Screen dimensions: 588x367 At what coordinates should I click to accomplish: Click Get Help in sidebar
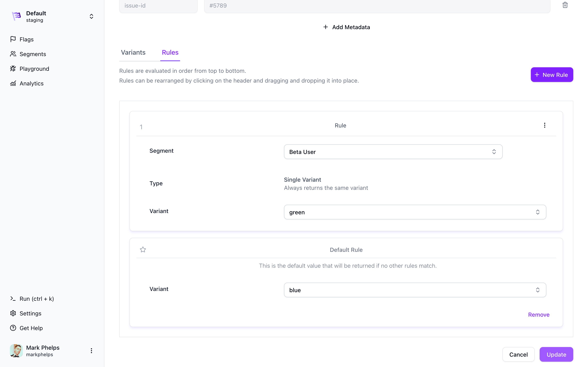coord(31,328)
